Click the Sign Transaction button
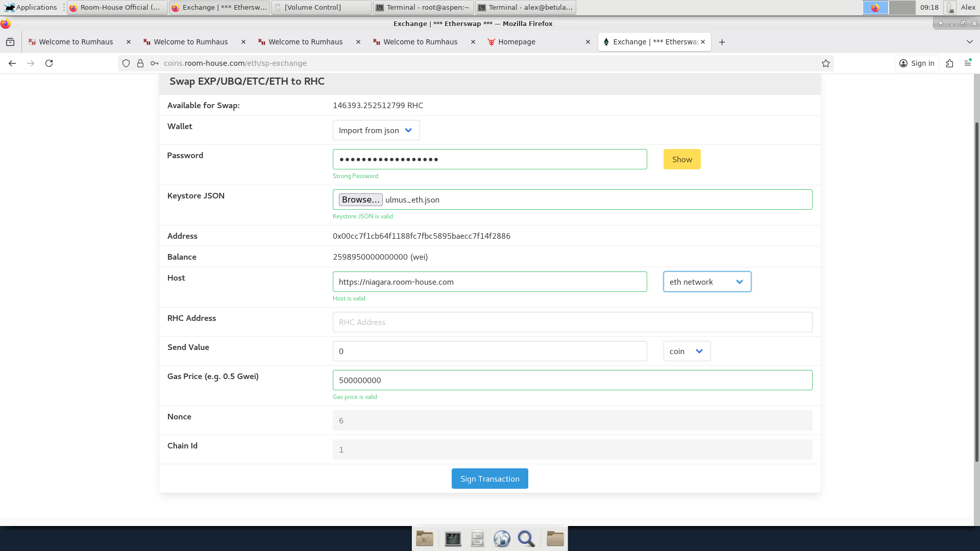The height and width of the screenshot is (551, 980). point(489,479)
